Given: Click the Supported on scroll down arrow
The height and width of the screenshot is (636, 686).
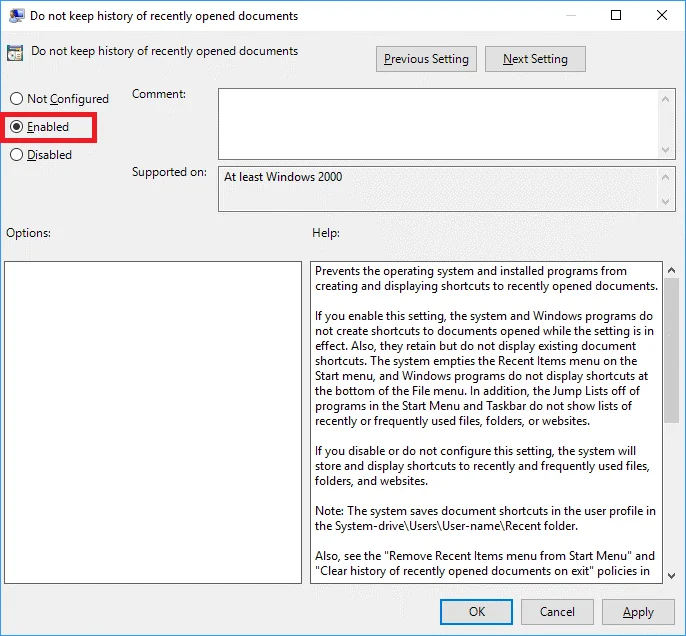Looking at the screenshot, I should 667,203.
